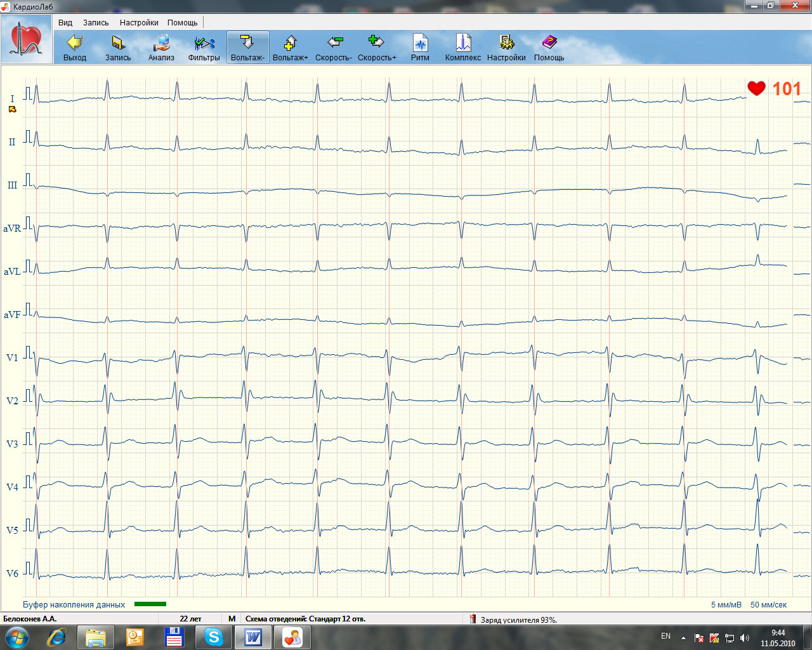
Task: Open the Запись menu
Action: (x=96, y=22)
